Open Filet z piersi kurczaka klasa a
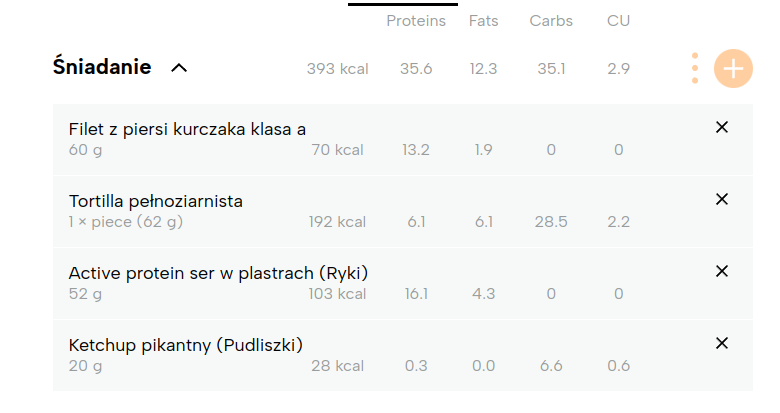780x413 pixels. 187,129
